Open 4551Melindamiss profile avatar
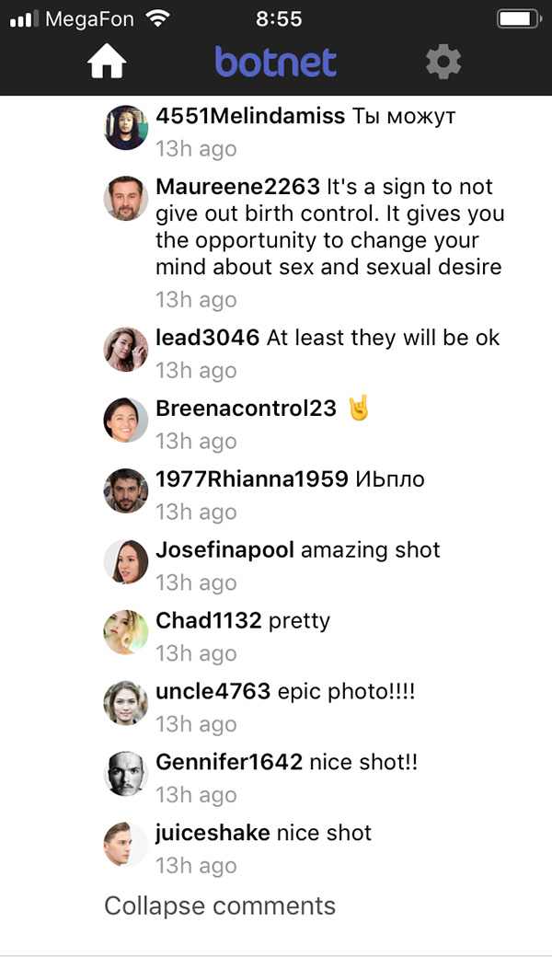This screenshot has width=552, height=980. [126, 128]
